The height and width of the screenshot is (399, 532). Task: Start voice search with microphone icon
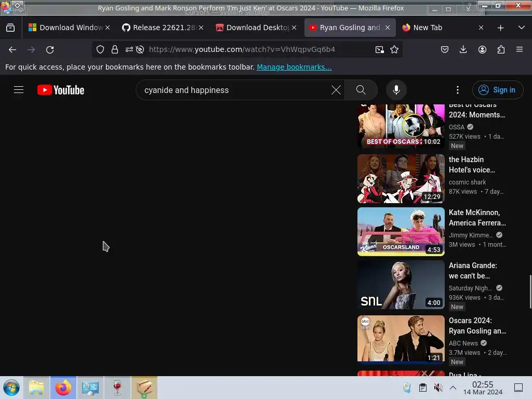[396, 90]
